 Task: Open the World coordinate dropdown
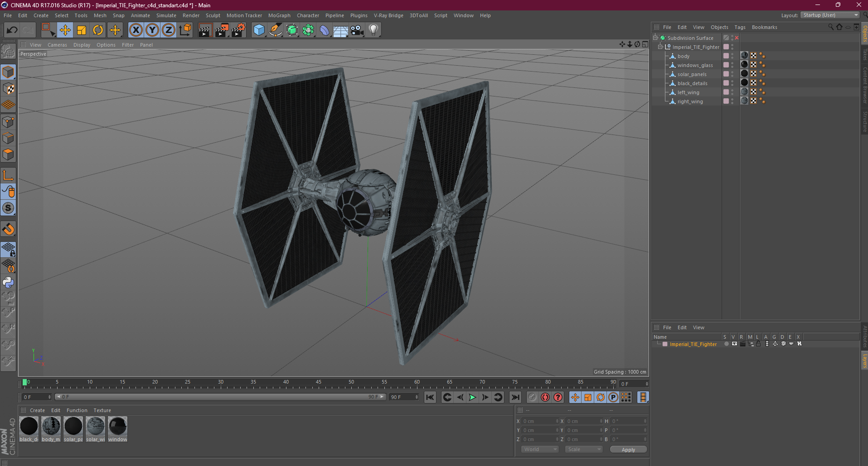[x=539, y=449]
